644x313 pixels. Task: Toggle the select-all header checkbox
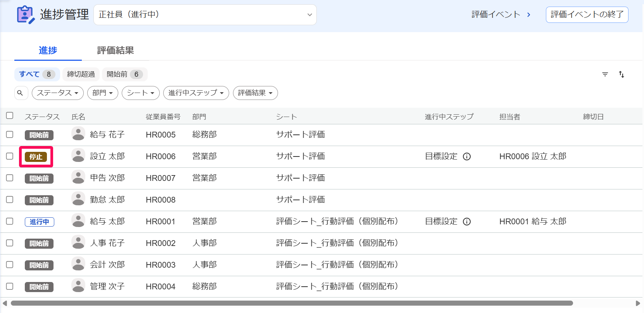(x=10, y=115)
